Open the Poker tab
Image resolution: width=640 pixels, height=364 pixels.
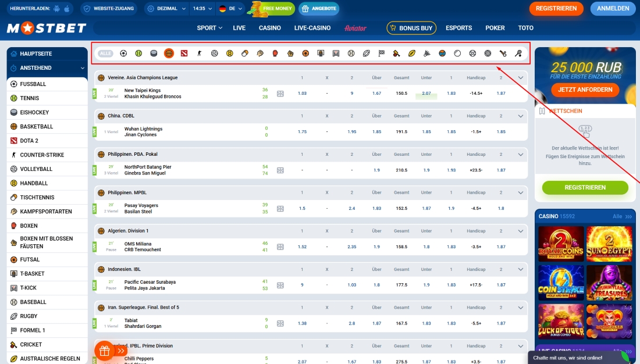pos(495,28)
